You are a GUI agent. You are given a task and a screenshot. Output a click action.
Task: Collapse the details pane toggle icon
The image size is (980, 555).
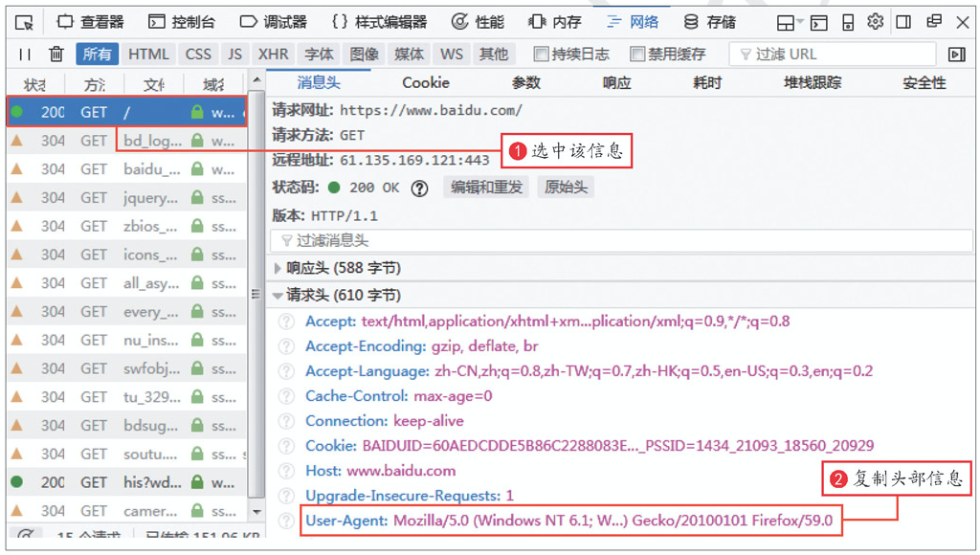(x=956, y=55)
